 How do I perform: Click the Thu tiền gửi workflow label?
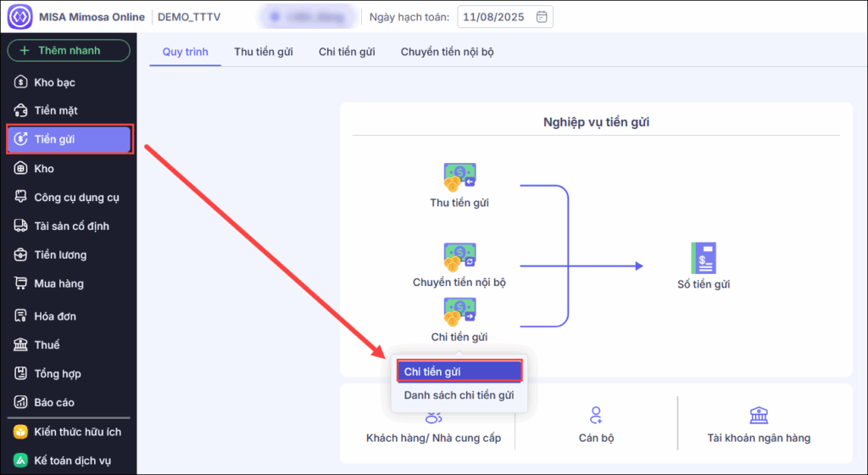pyautogui.click(x=459, y=203)
